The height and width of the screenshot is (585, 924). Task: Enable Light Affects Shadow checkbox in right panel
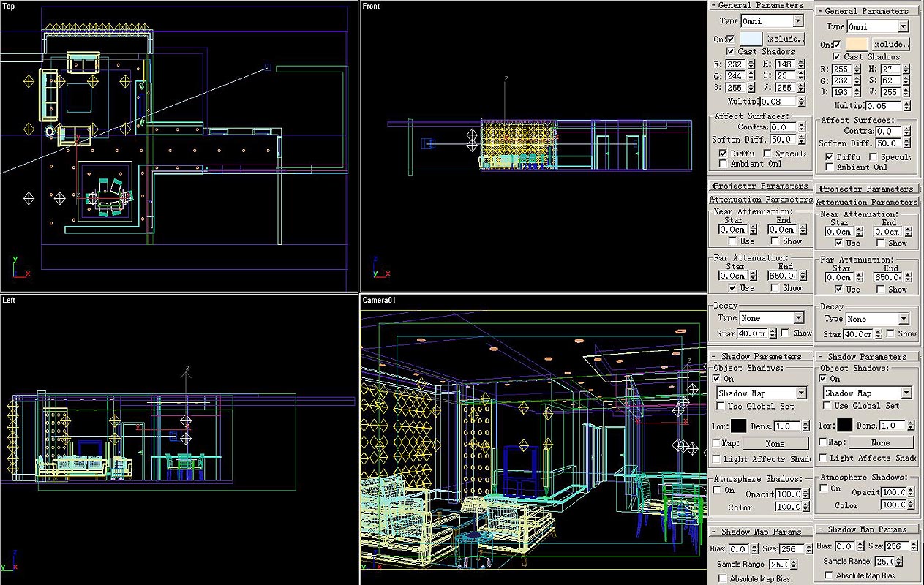pos(823,458)
